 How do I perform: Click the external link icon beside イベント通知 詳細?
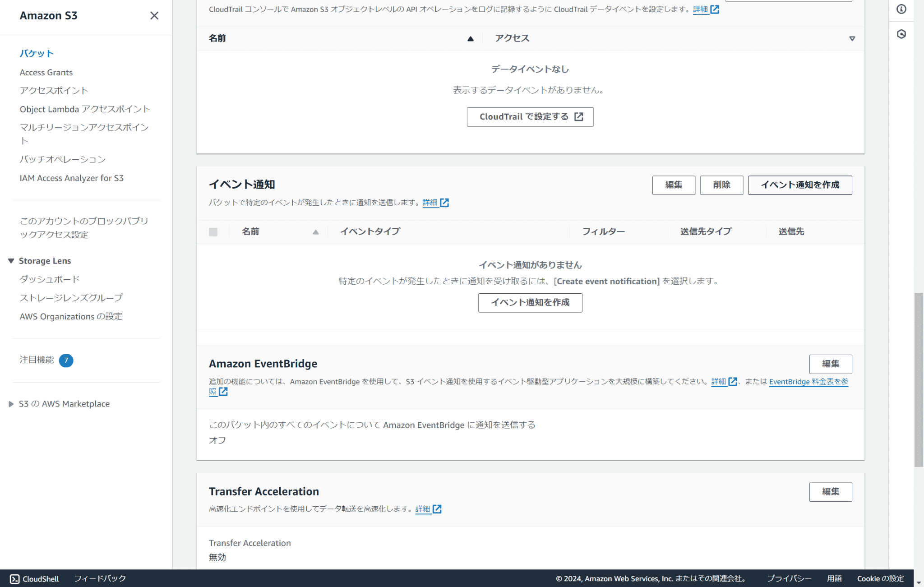445,203
